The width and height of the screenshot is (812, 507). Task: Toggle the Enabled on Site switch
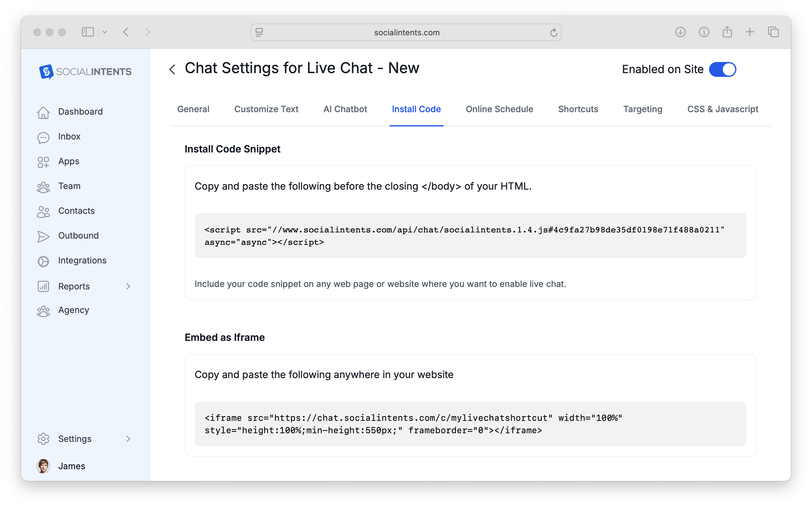pos(722,69)
